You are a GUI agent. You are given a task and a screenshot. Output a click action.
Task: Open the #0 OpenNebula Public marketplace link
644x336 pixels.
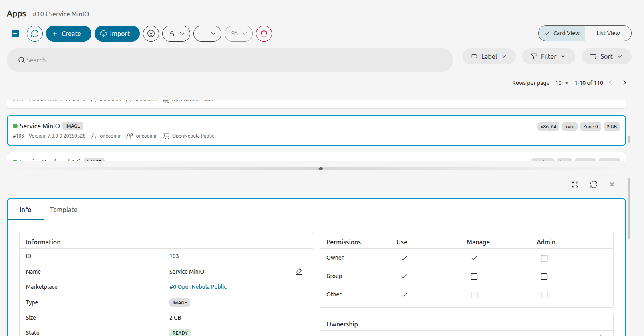(x=198, y=287)
